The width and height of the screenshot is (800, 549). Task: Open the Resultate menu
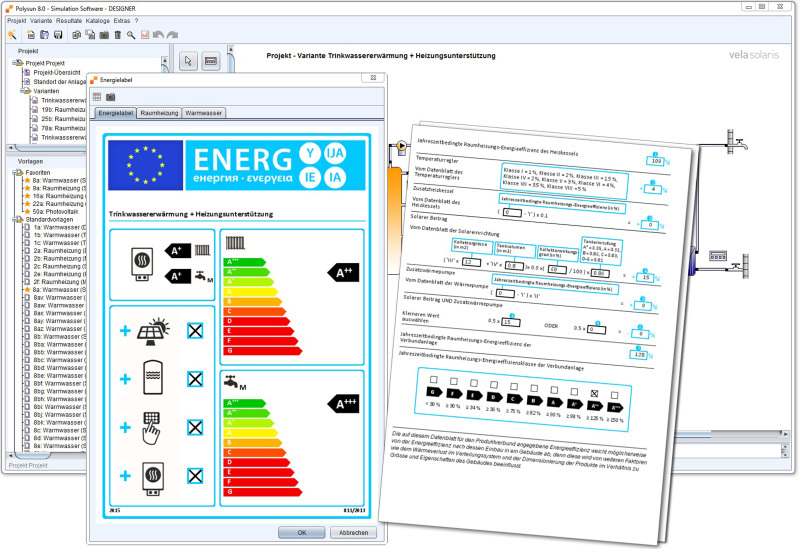click(69, 21)
